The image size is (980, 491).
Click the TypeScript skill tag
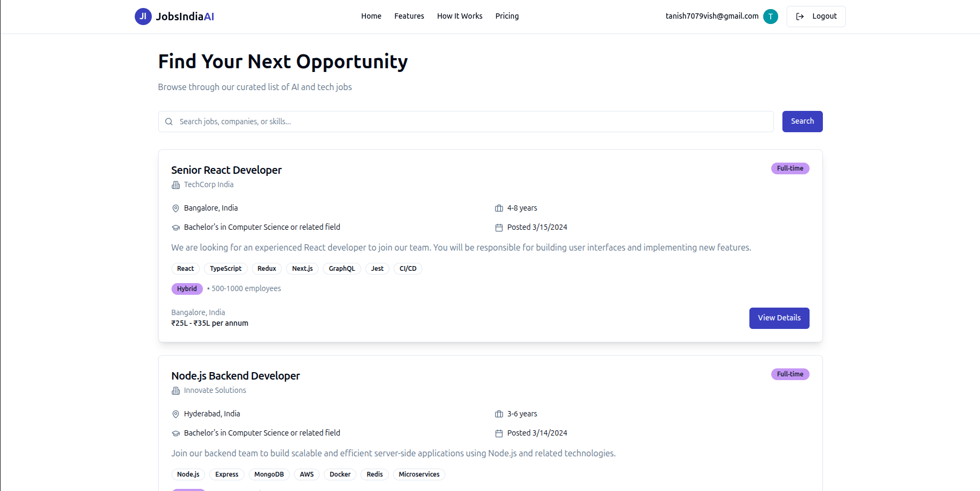[x=225, y=269]
